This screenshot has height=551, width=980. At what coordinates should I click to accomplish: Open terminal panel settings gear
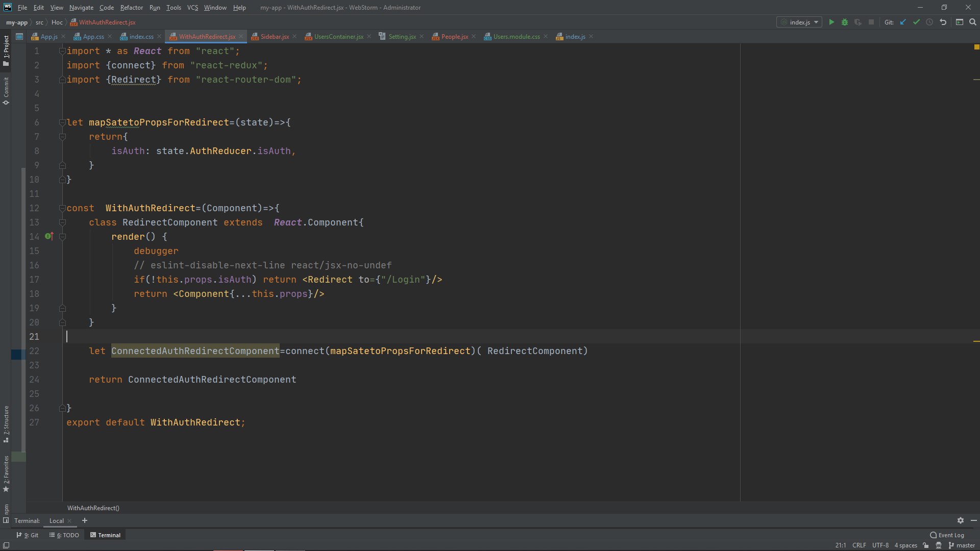pos(960,520)
